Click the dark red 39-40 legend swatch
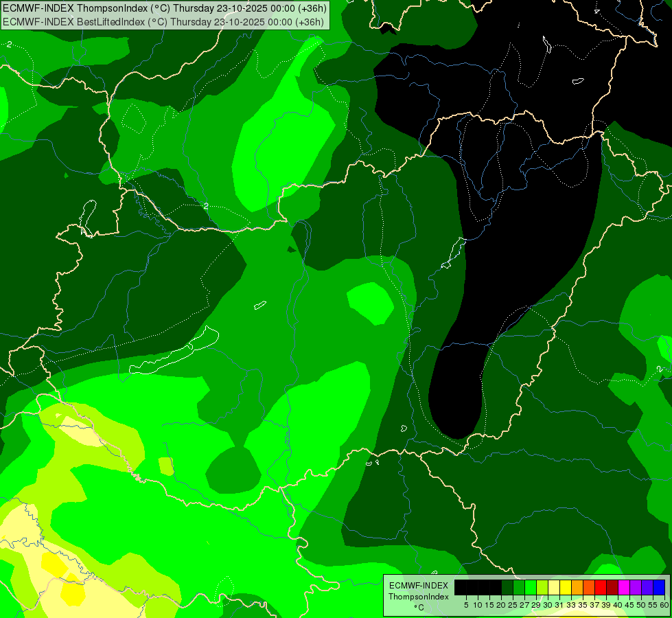This screenshot has width=672, height=618. (x=612, y=588)
